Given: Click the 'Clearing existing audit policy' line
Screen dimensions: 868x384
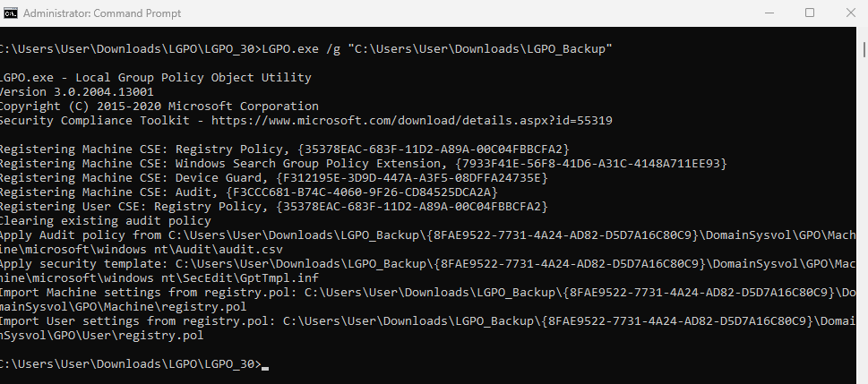Looking at the screenshot, I should [x=106, y=220].
